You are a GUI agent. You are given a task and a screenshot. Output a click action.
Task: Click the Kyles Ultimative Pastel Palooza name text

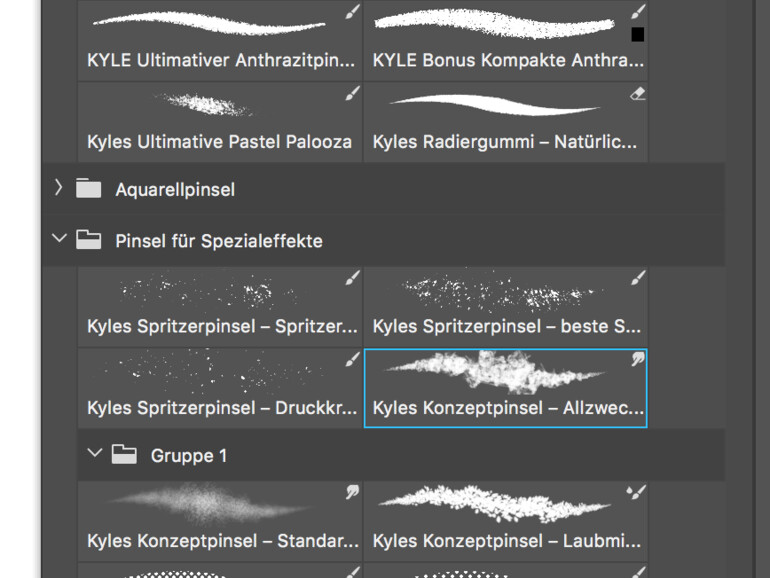pos(220,142)
